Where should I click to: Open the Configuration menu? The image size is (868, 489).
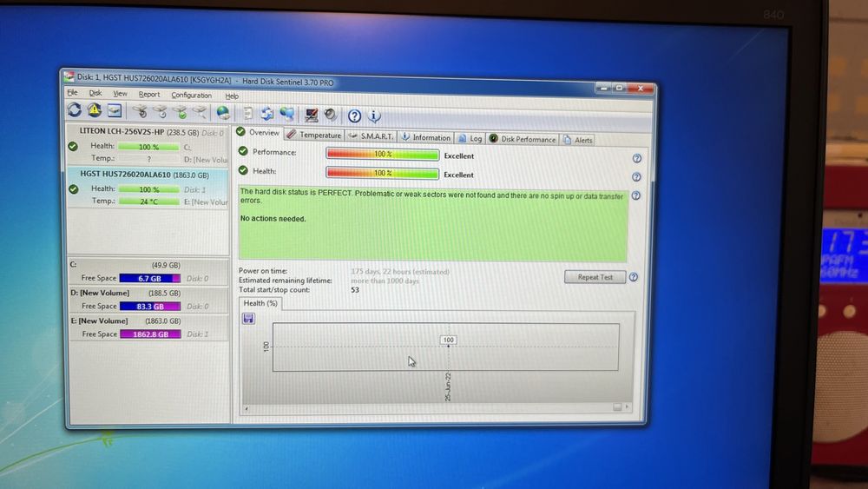click(x=192, y=96)
